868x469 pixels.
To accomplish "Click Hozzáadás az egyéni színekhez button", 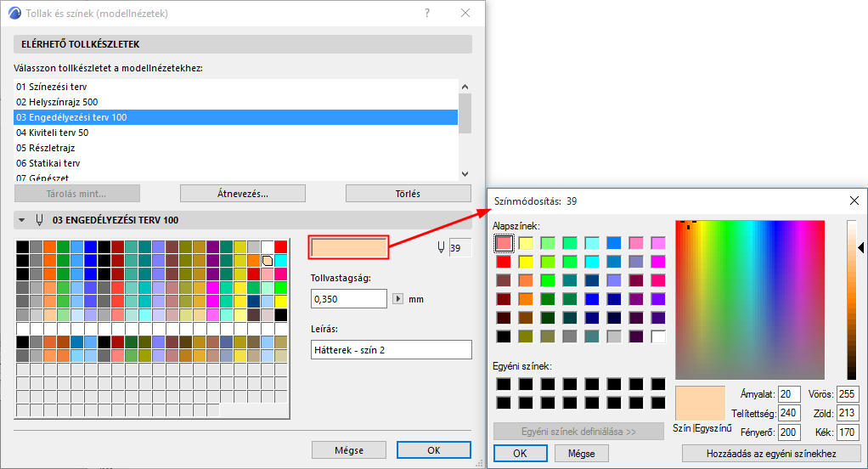I will [x=771, y=454].
